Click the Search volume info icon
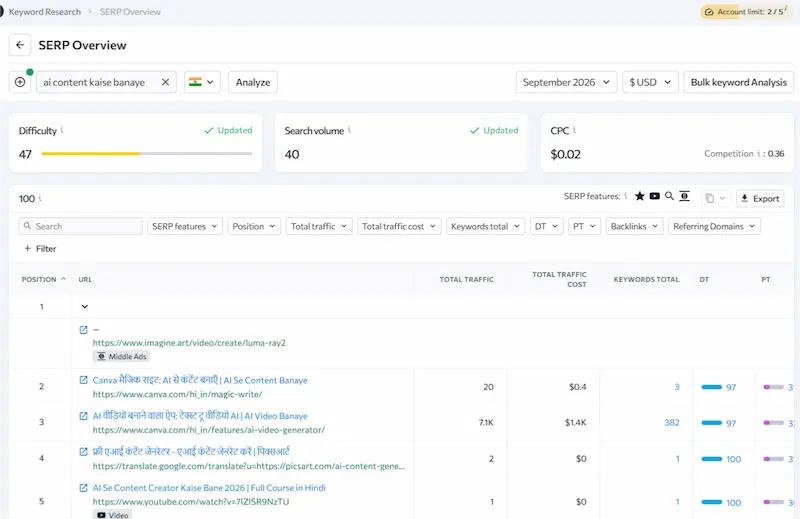The width and height of the screenshot is (800, 519). pyautogui.click(x=349, y=130)
